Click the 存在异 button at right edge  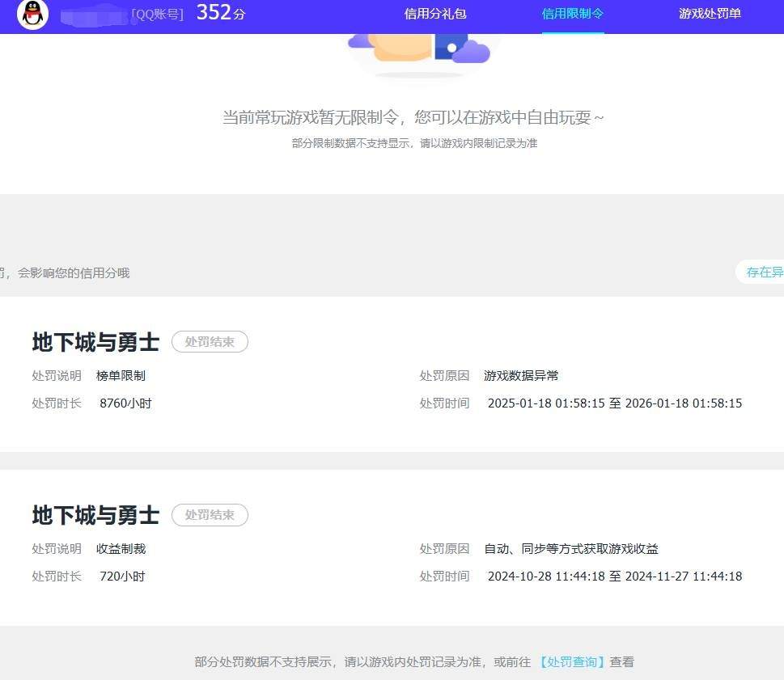click(x=761, y=272)
